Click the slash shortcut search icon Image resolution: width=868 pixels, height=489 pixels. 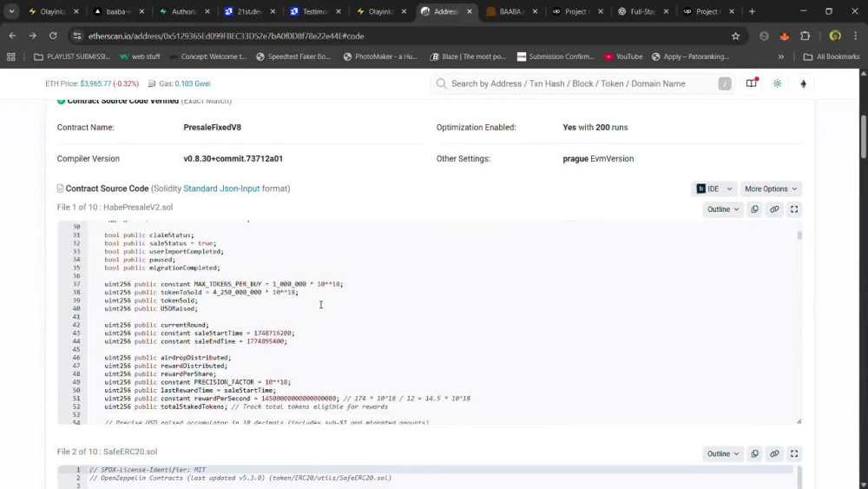[725, 83]
